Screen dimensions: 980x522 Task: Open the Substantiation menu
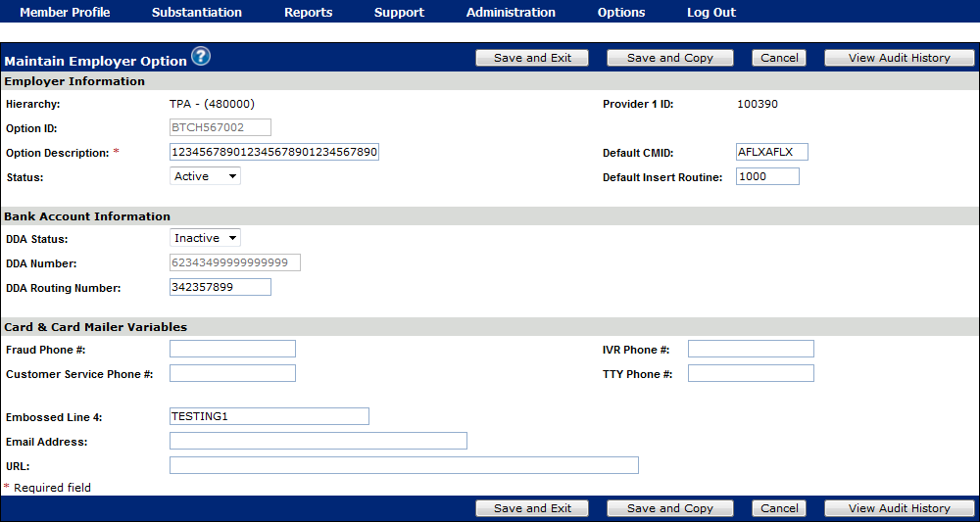click(x=197, y=13)
